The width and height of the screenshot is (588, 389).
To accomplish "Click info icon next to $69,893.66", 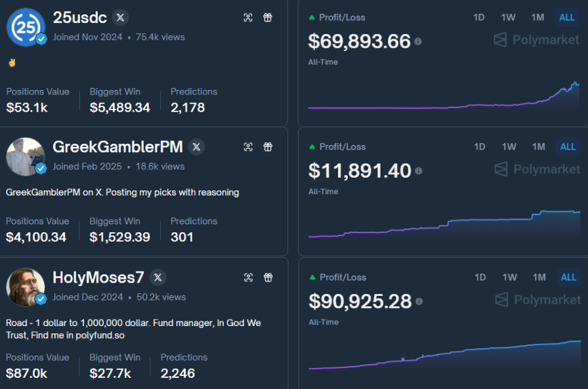I will point(418,42).
